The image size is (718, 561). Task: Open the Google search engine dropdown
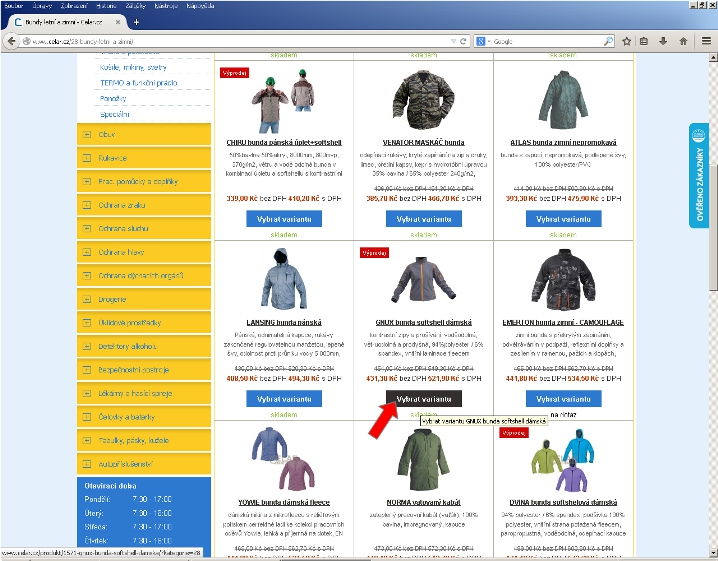[x=483, y=41]
